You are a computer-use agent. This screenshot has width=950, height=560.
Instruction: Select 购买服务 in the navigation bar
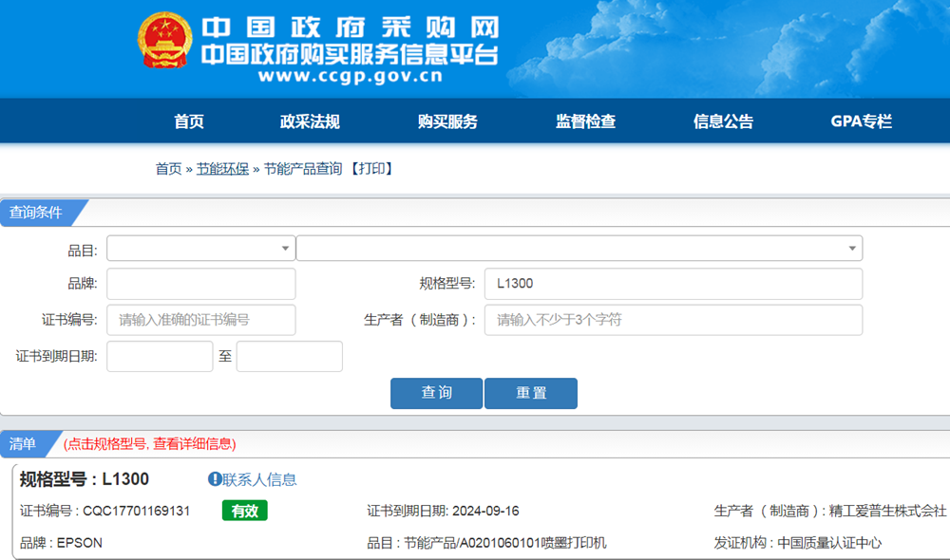[x=447, y=121]
